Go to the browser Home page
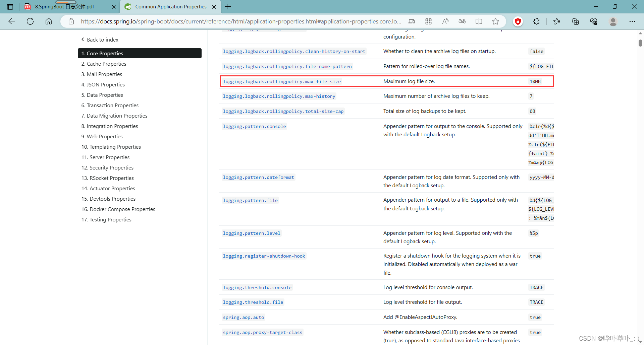 (49, 21)
